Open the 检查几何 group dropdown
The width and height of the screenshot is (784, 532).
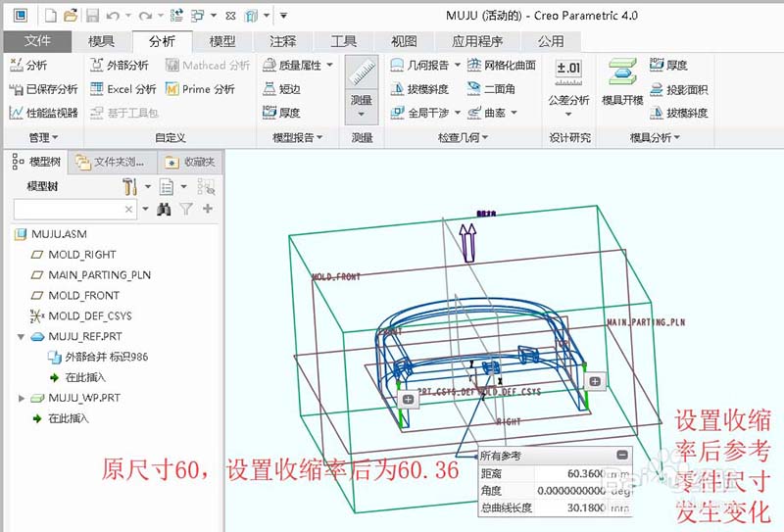463,137
